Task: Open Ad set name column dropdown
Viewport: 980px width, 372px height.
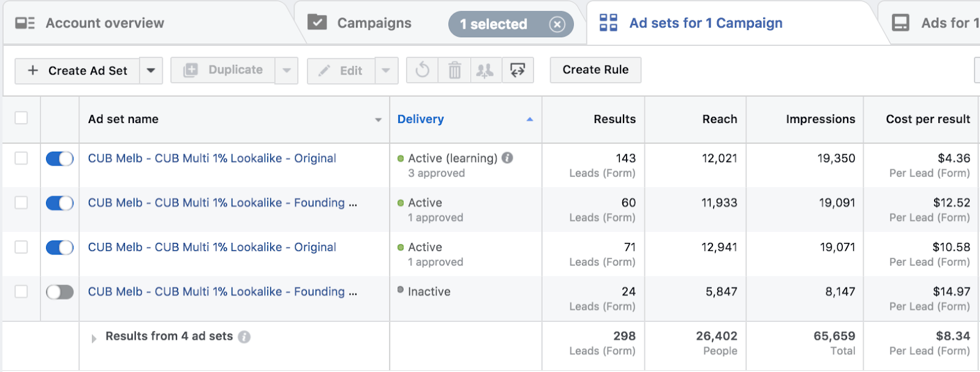Action: coord(378,120)
